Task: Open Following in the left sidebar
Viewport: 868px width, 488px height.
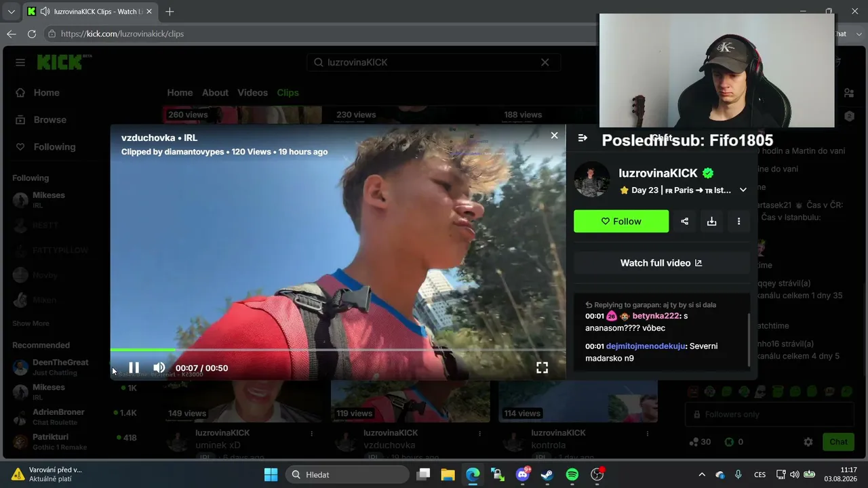Action: coord(54,147)
